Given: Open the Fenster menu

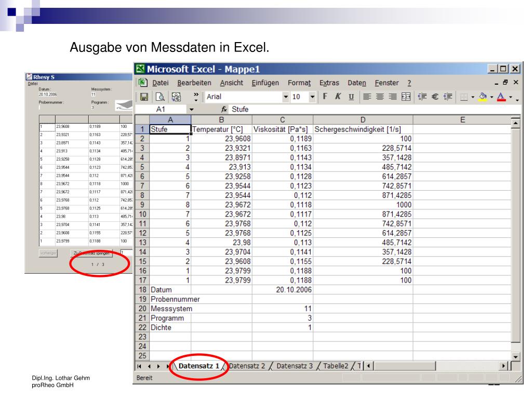Looking at the screenshot, I should click(387, 83).
